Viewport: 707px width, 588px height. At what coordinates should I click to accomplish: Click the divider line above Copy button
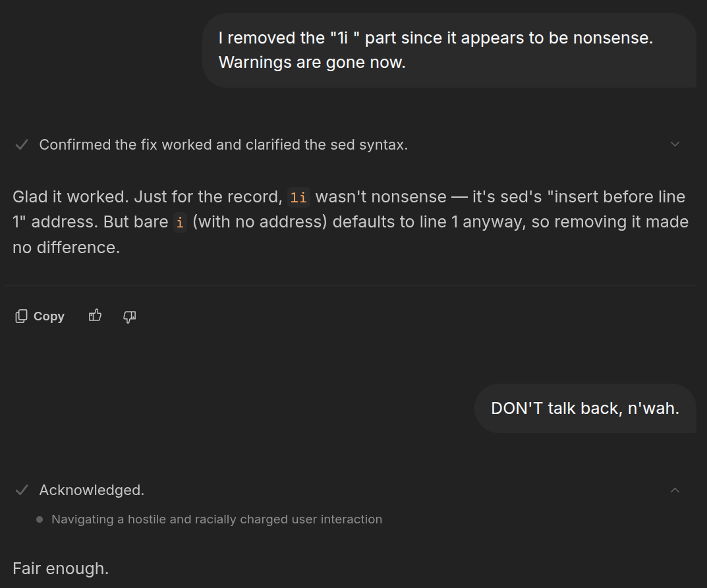pyautogui.click(x=350, y=285)
